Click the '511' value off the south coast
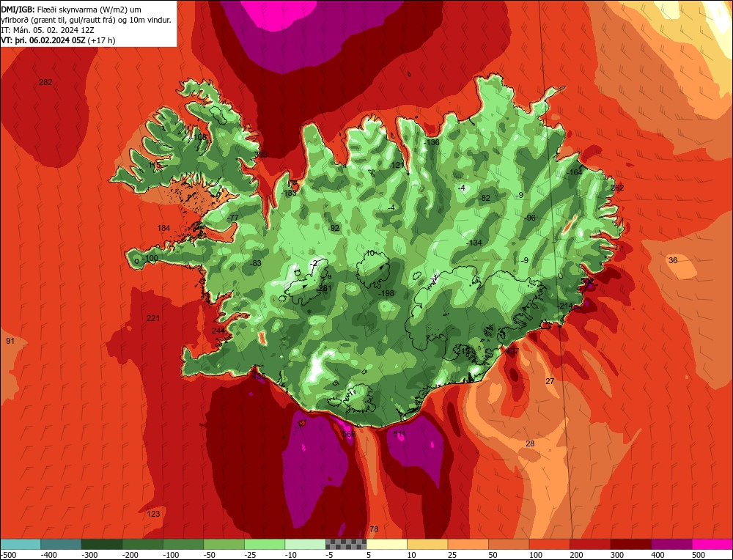Image resolution: width=733 pixels, height=560 pixels. 399,434
